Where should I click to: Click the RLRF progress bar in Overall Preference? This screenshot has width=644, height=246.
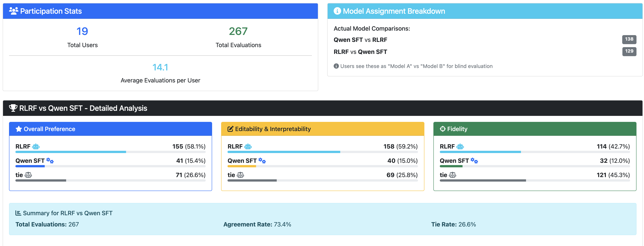tap(71, 152)
